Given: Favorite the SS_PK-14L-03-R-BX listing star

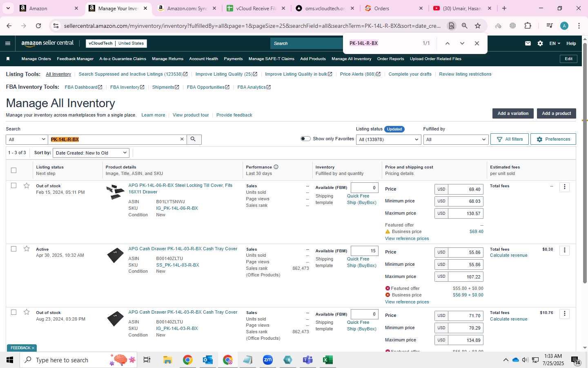Looking at the screenshot, I should 27,249.
